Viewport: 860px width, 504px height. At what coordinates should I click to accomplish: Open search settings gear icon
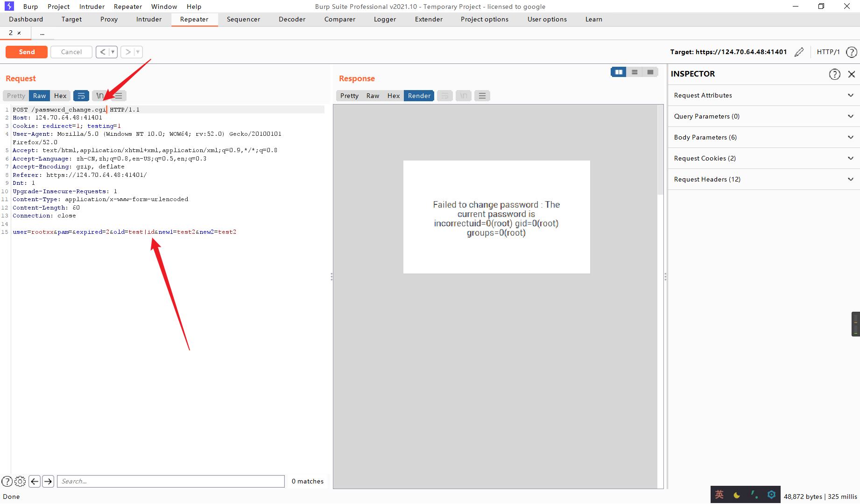[20, 481]
